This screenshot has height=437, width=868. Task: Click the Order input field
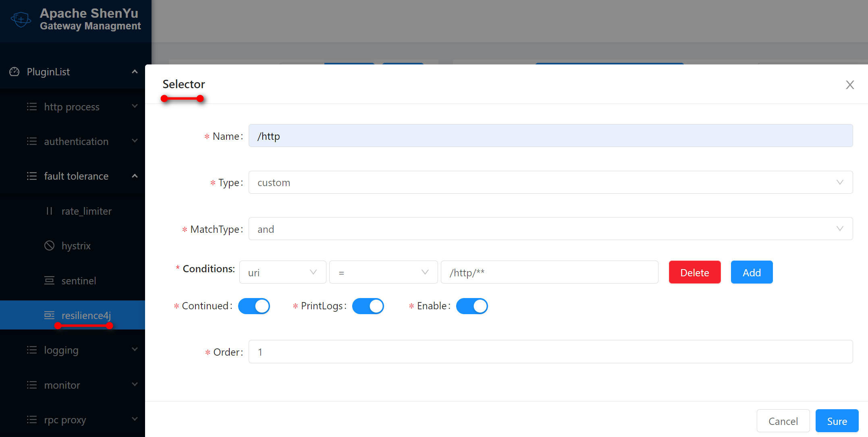(550, 352)
